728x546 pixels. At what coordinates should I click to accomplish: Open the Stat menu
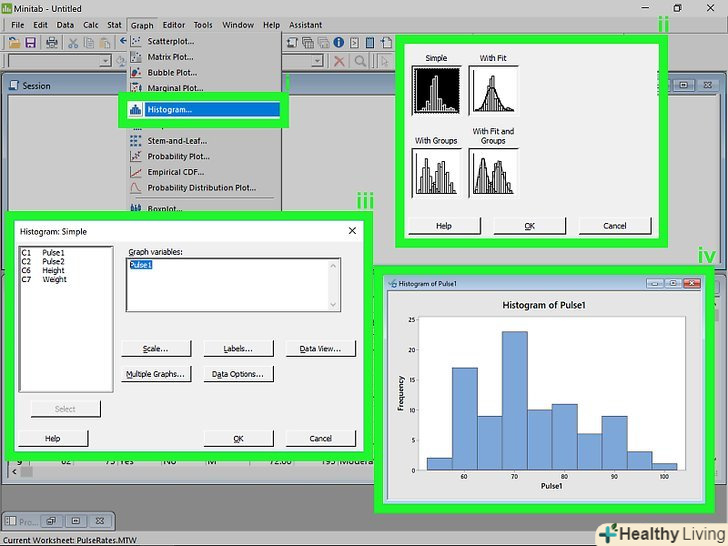114,25
